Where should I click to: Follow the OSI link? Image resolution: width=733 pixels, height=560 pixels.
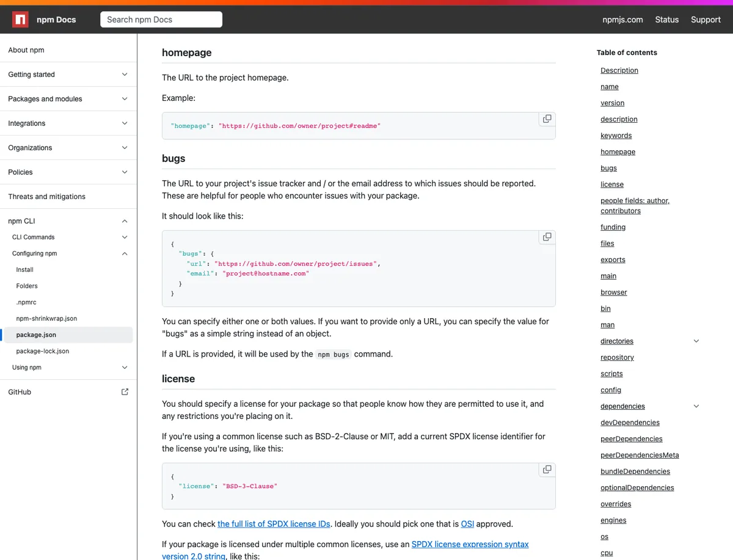(x=467, y=524)
